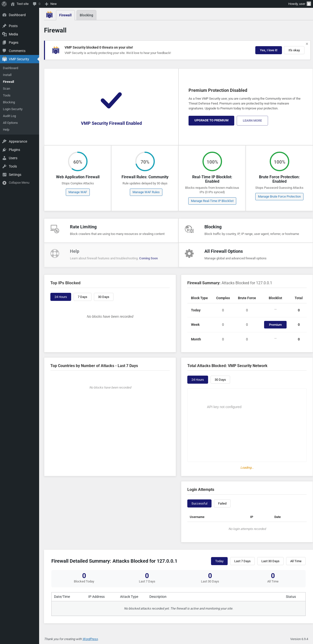Dismiss the feedback notice with the X
This screenshot has width=313, height=644.
307,44
